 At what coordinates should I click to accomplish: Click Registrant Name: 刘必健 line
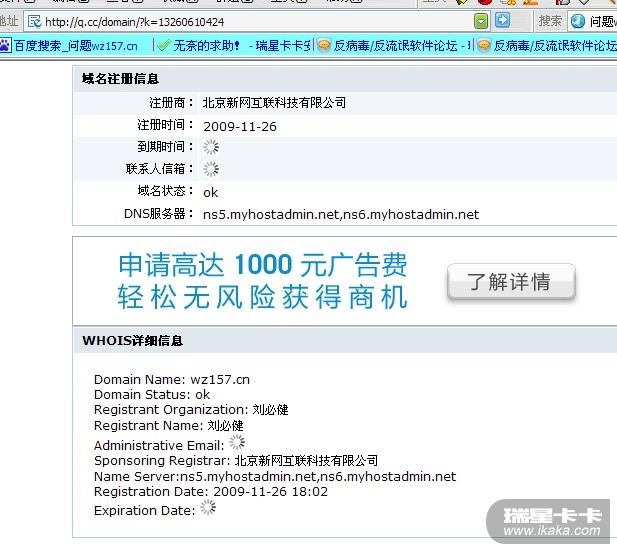(169, 426)
